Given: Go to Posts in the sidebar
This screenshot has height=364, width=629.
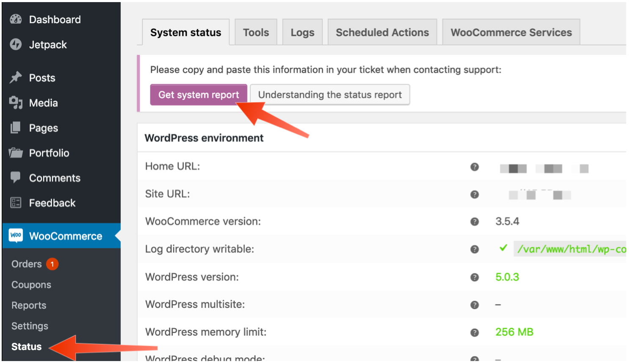Looking at the screenshot, I should point(61,78).
